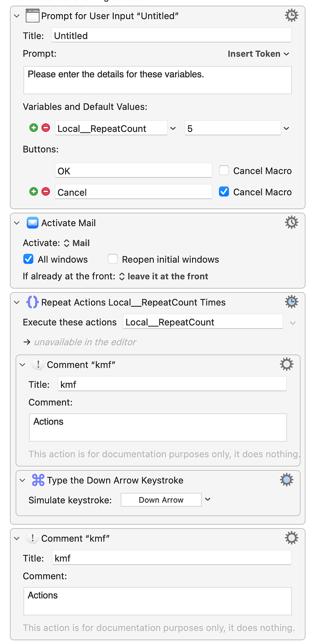Enable Reopen initial windows checkbox
The image size is (314, 644).
(x=112, y=259)
